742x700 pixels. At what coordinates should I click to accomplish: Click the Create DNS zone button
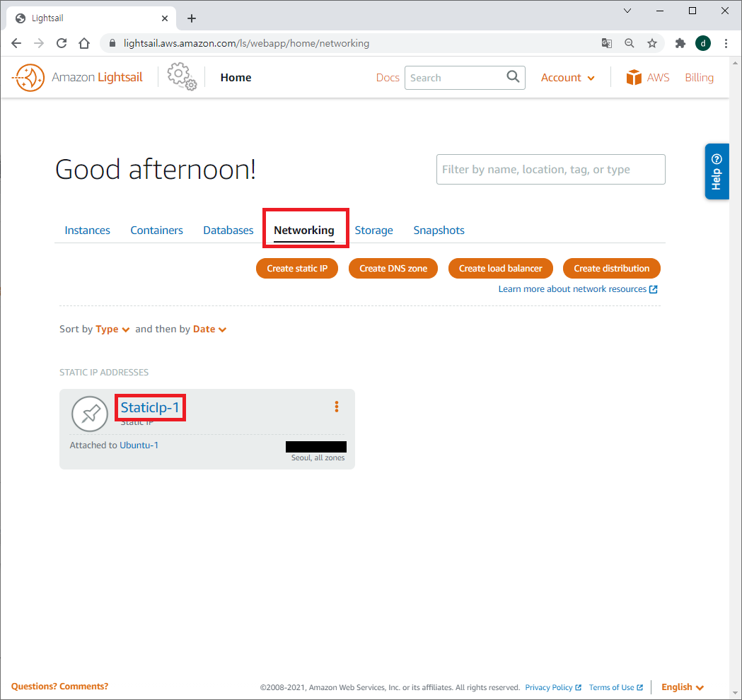(x=393, y=268)
